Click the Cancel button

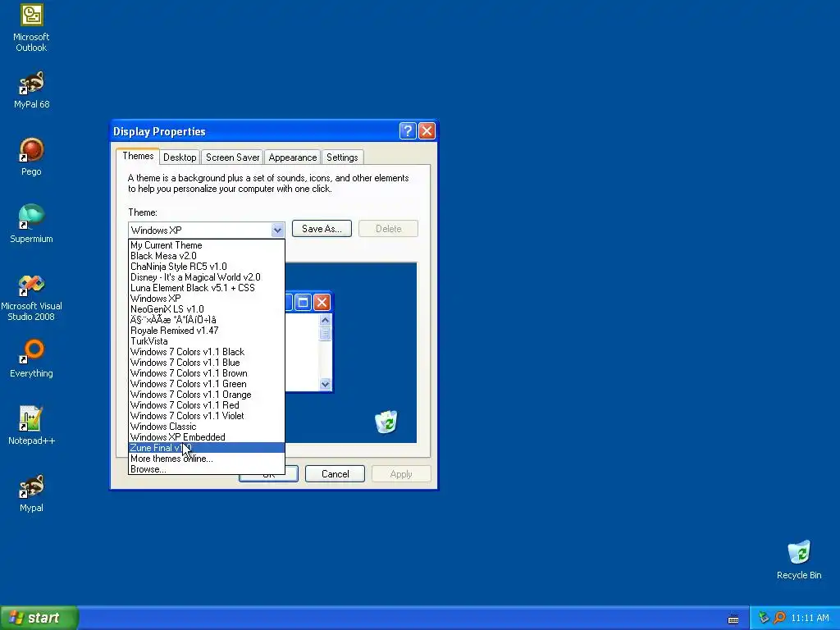tap(335, 474)
